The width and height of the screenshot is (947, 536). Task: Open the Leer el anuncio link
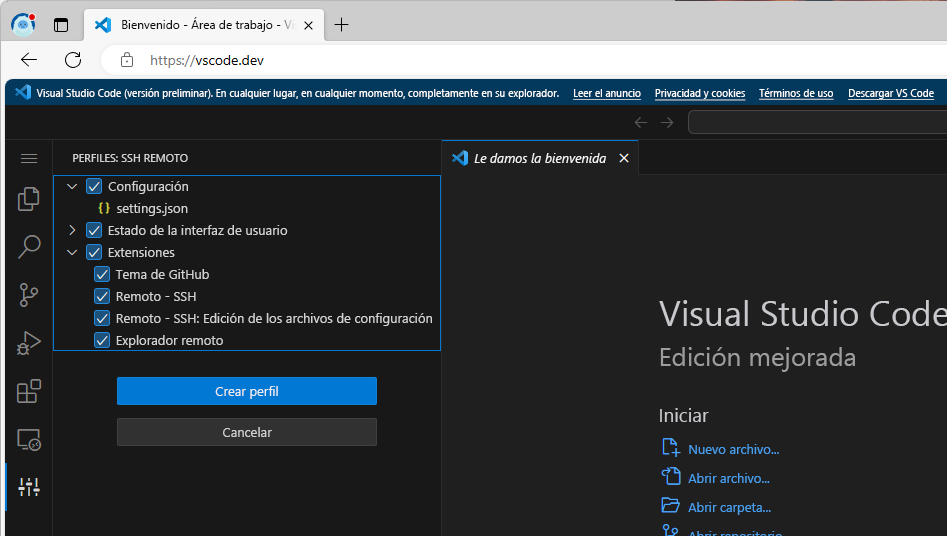point(607,93)
